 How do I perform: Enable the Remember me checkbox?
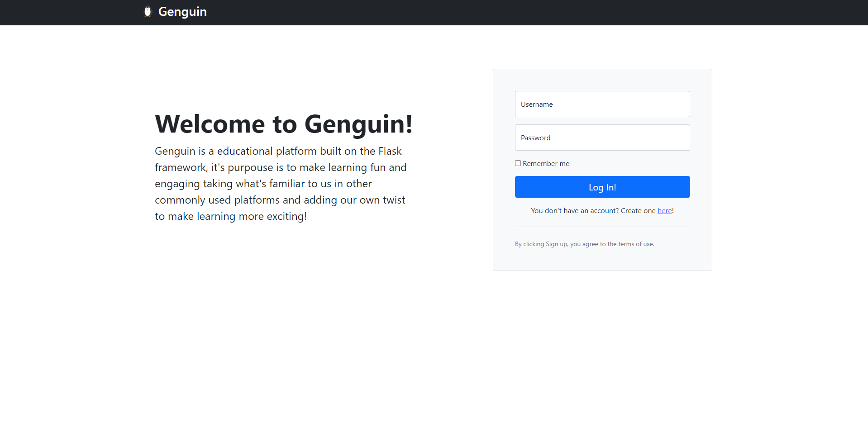[518, 163]
